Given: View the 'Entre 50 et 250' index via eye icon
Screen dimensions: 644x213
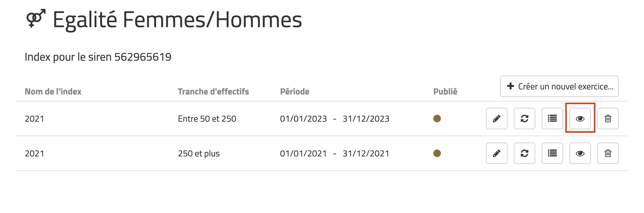Looking at the screenshot, I should click(580, 119).
